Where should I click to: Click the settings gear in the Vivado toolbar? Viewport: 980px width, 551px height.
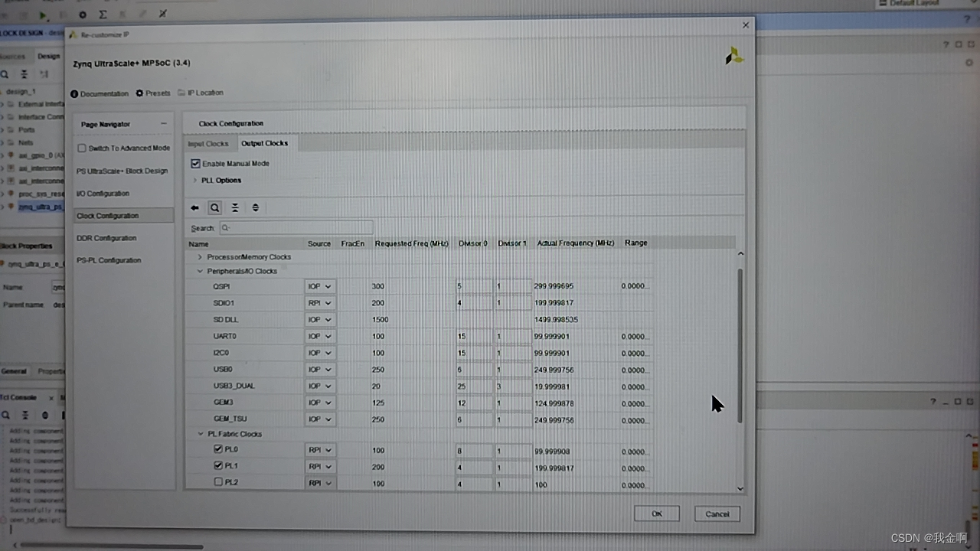click(x=83, y=15)
